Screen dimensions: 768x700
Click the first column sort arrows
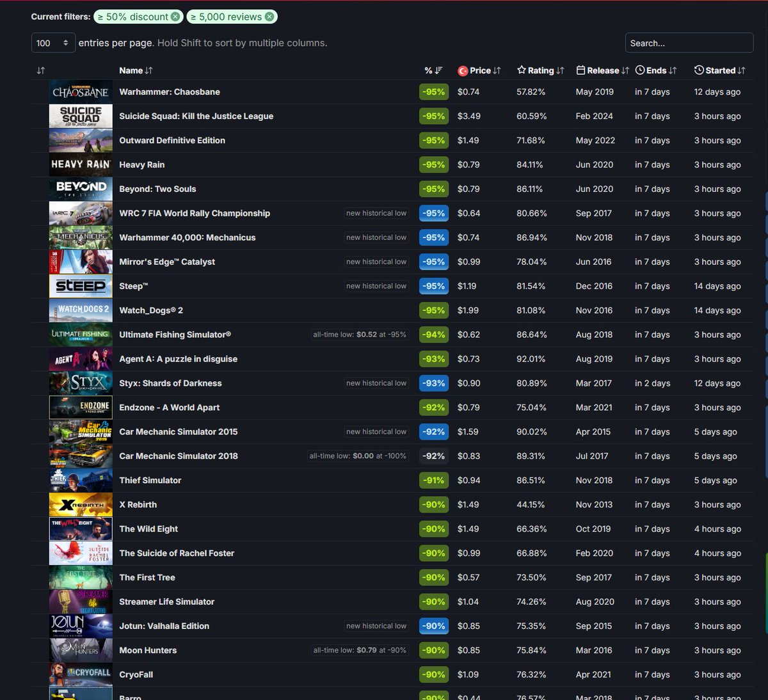pyautogui.click(x=41, y=70)
